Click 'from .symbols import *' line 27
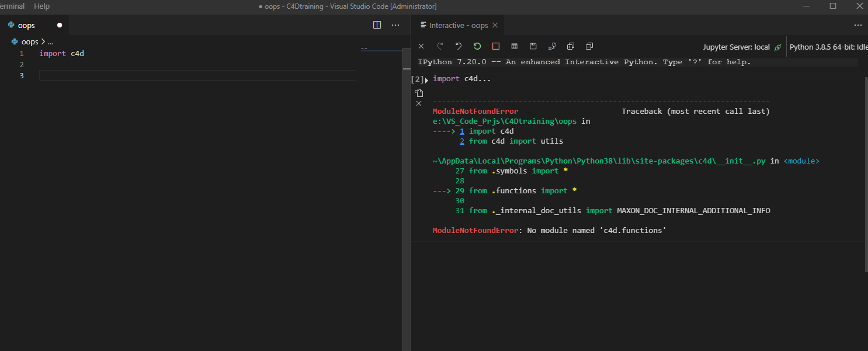Screen dimensions: 868x351 (519, 171)
